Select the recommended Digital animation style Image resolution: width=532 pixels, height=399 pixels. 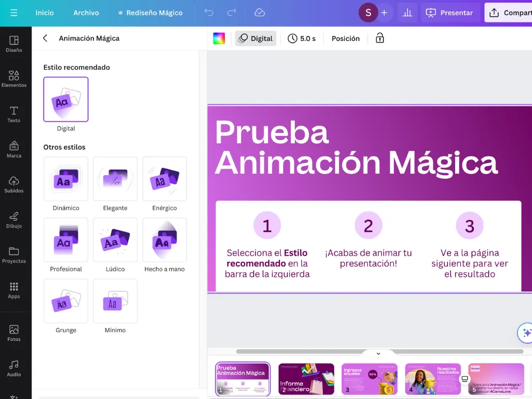(66, 99)
